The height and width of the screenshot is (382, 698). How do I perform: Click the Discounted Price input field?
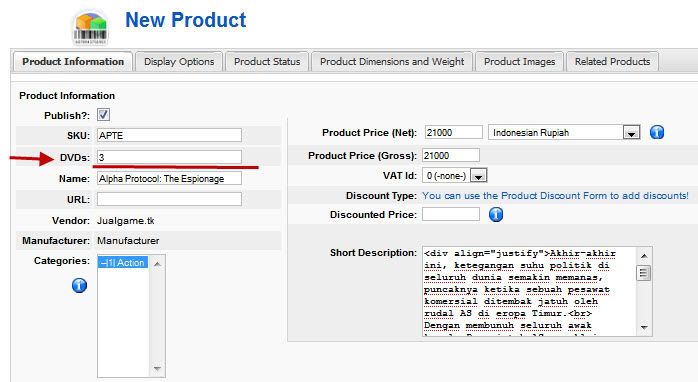[451, 214]
